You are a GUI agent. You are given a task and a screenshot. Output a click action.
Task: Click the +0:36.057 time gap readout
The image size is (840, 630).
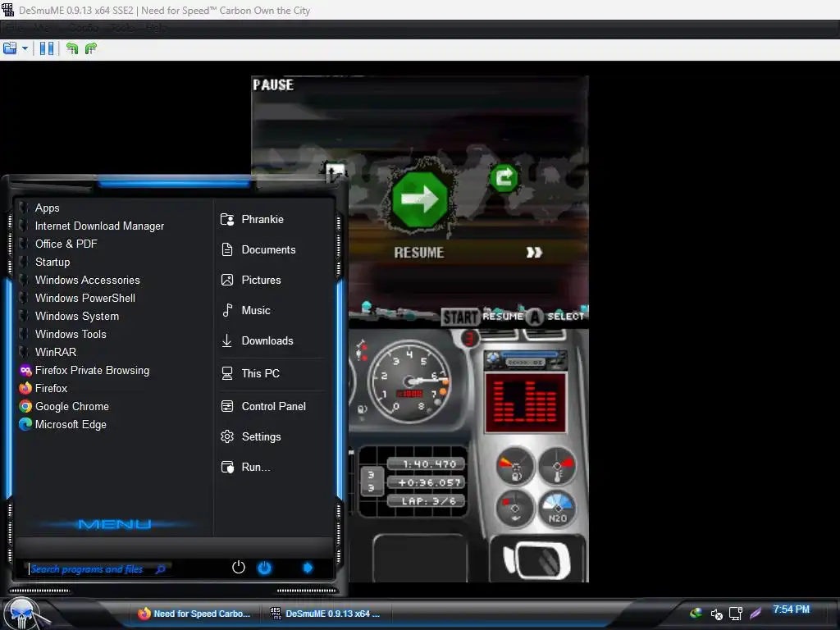point(427,482)
